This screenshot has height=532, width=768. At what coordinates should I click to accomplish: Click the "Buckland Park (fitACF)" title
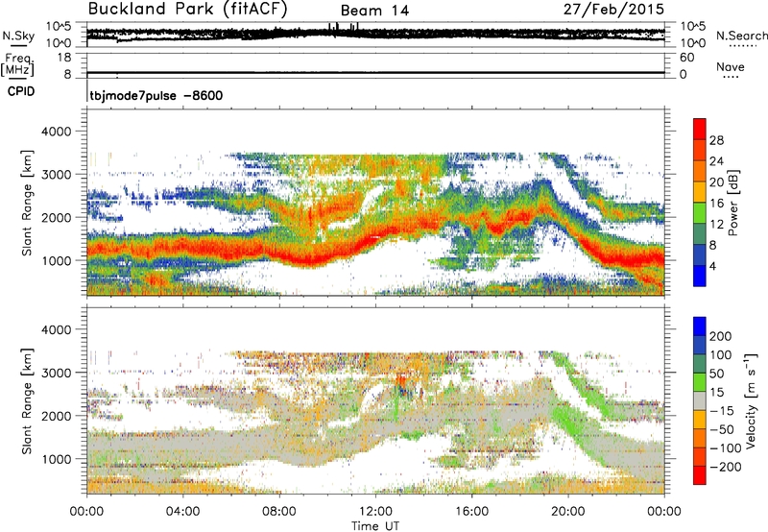187,10
